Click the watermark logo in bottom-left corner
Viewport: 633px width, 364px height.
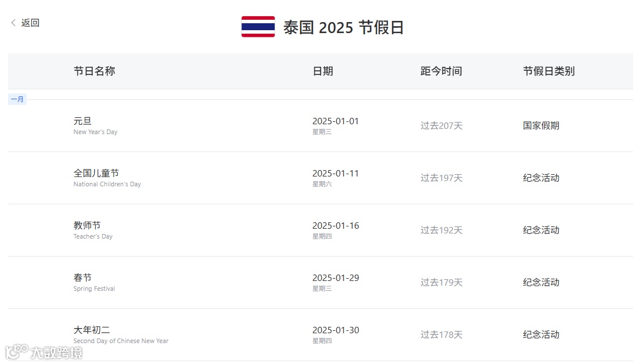(44, 352)
